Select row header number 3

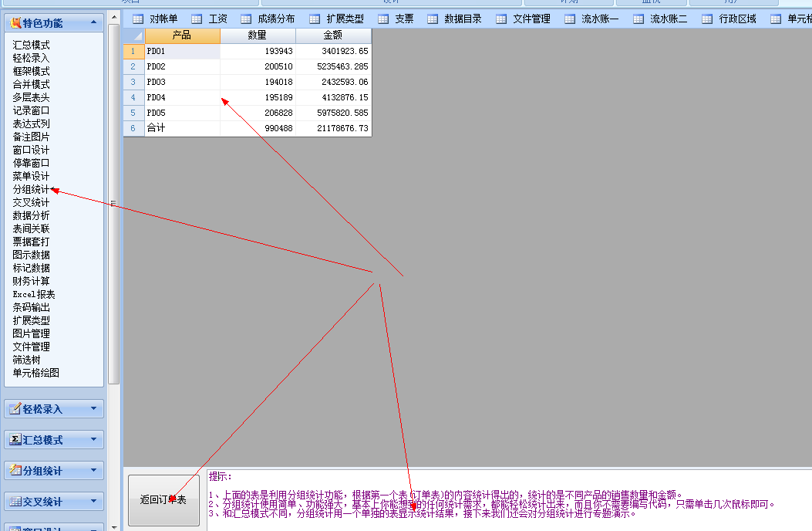tap(133, 82)
